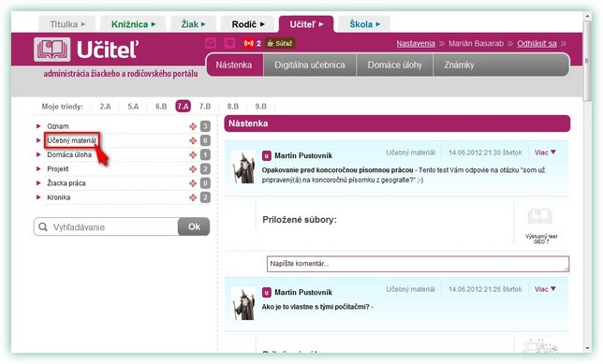Expand Viac menu on second post
This screenshot has width=603, height=364.
click(545, 289)
